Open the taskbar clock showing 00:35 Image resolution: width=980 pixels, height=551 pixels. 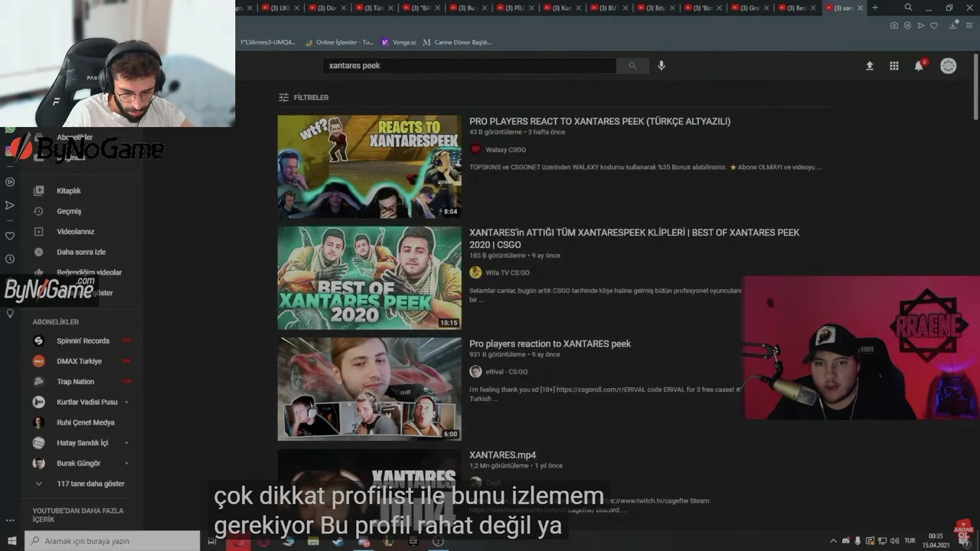pos(935,541)
